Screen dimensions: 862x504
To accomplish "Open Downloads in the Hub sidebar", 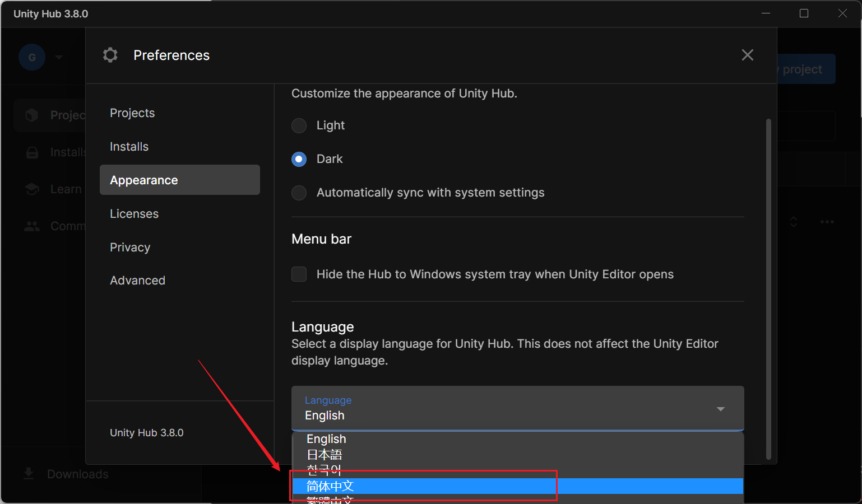I will pos(77,474).
